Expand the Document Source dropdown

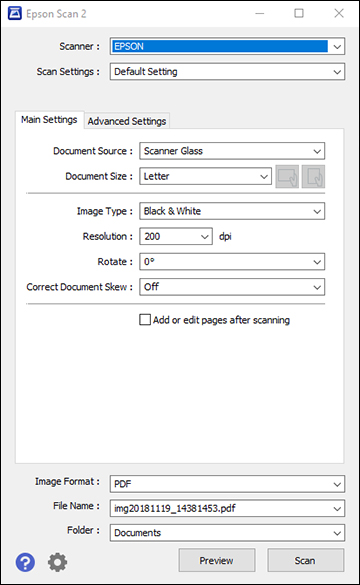click(232, 151)
